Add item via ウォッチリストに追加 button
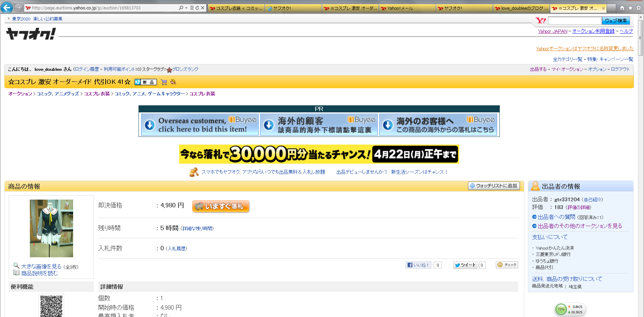Screen dimensions: 644x317 tap(494, 186)
